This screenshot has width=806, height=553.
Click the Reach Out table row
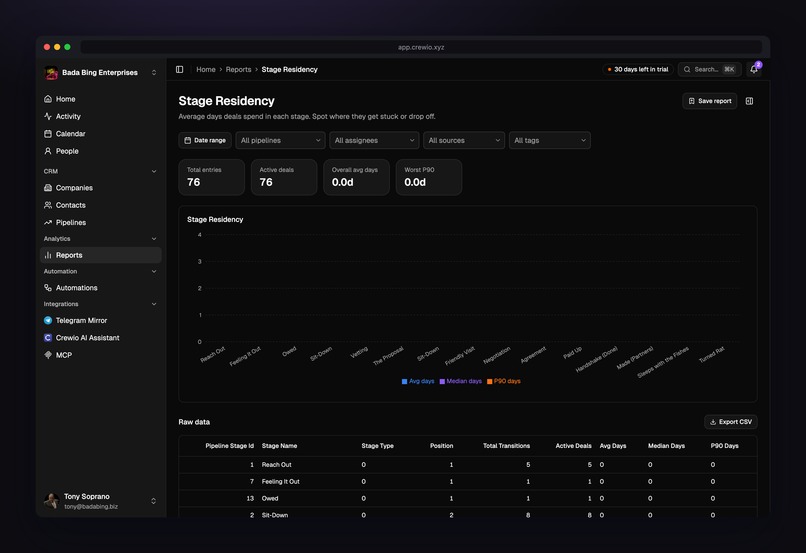pos(468,465)
